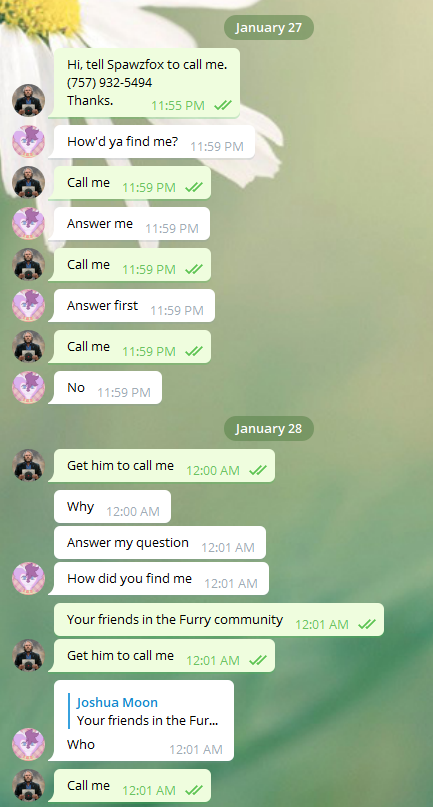Select the "Answer my question" message bubble
The image size is (433, 807).
(160, 542)
